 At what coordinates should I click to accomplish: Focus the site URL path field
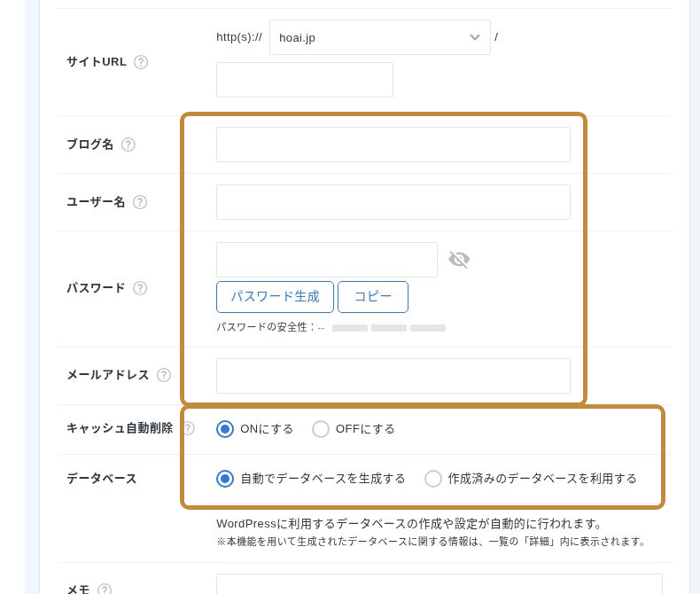tap(305, 80)
